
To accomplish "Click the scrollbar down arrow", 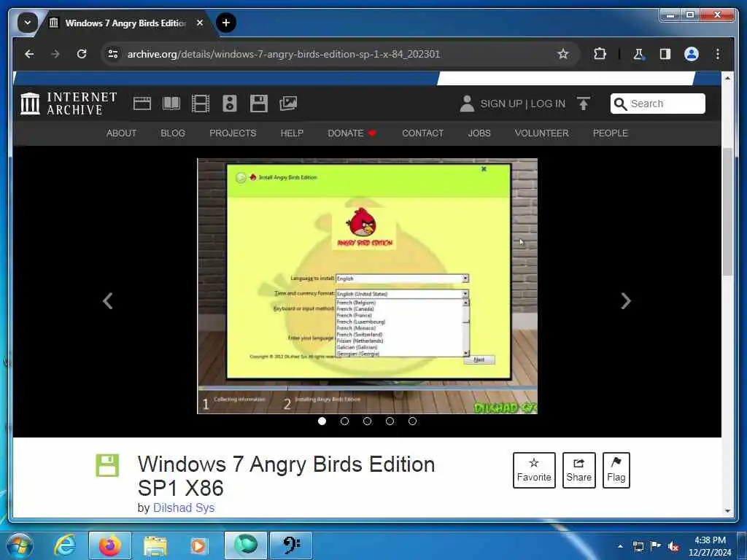I will pos(727,510).
